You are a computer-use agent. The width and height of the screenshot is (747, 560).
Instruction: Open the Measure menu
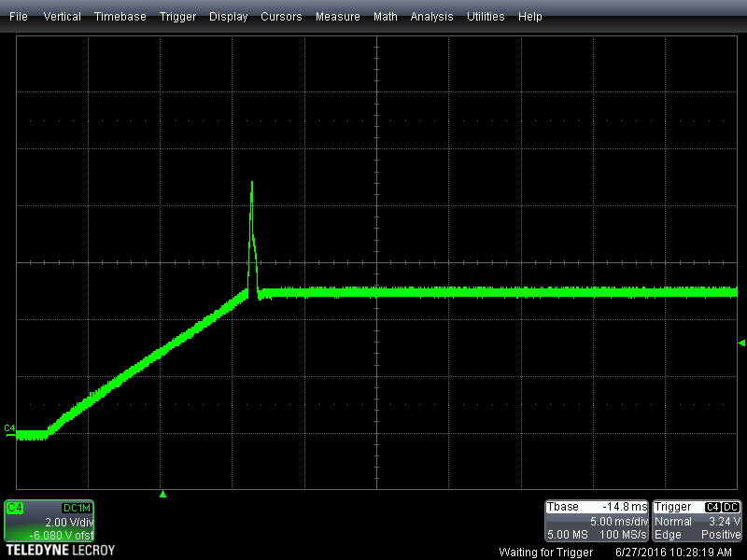pos(338,17)
